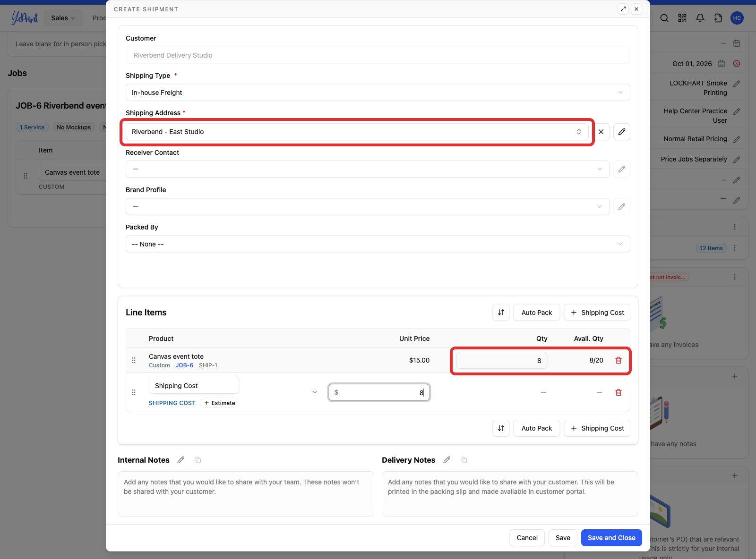Copy Internal Notes icon
The image size is (756, 559).
(x=198, y=460)
